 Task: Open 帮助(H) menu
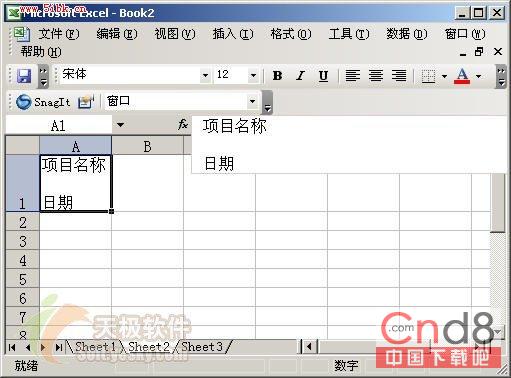coord(41,52)
